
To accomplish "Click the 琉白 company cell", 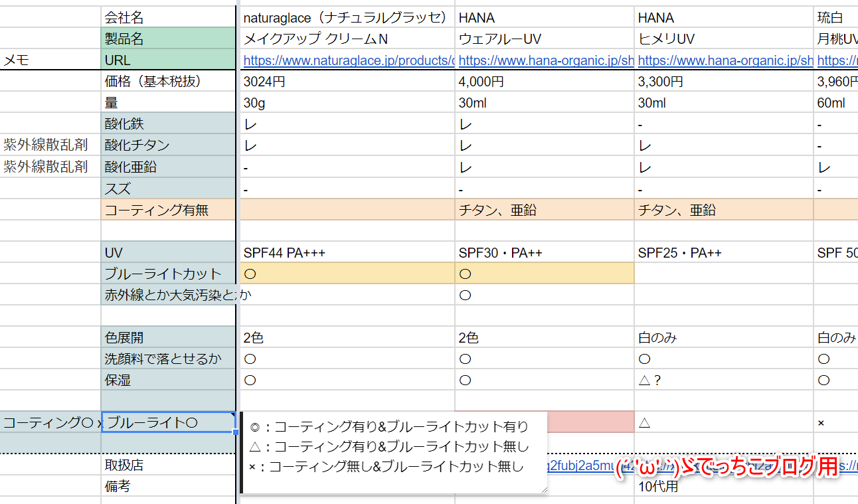I will pos(836,17).
